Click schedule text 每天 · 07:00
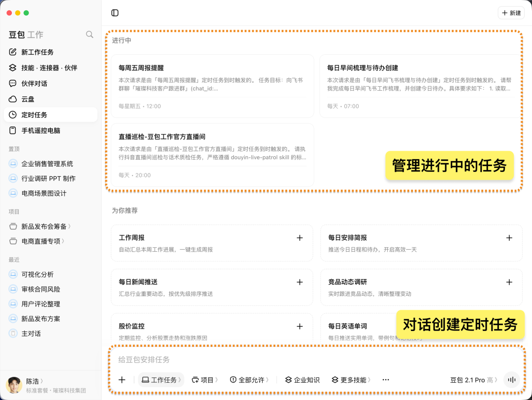 (x=343, y=106)
